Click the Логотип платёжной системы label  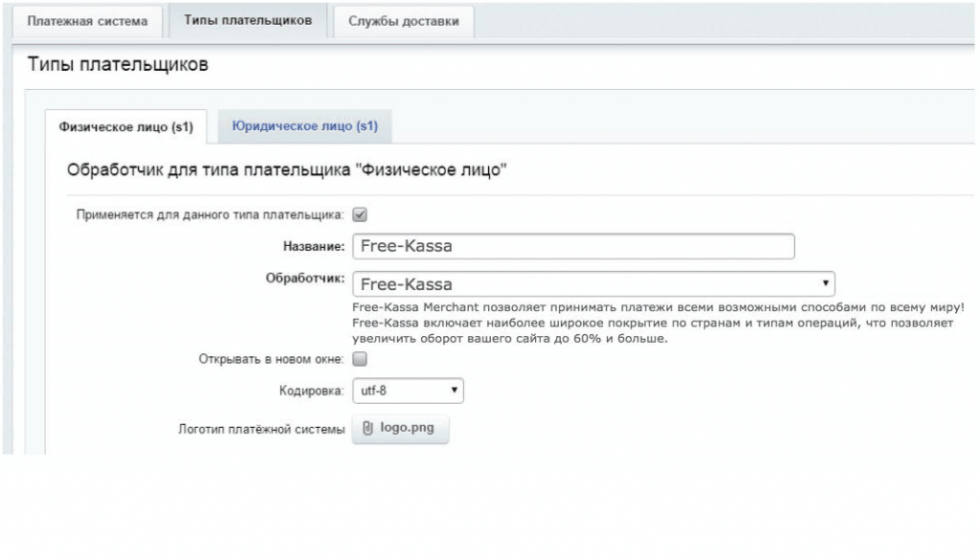tap(261, 430)
